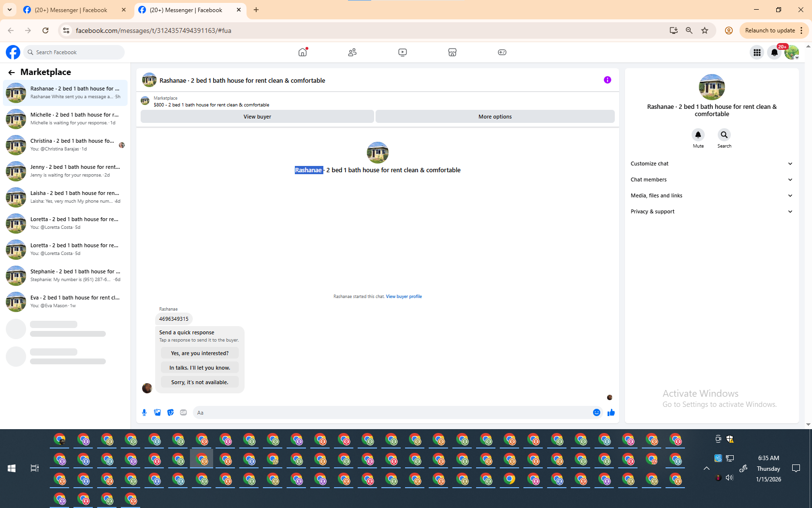Open Christina conversation in list
Viewport: 812px width, 508px height.
(x=65, y=145)
